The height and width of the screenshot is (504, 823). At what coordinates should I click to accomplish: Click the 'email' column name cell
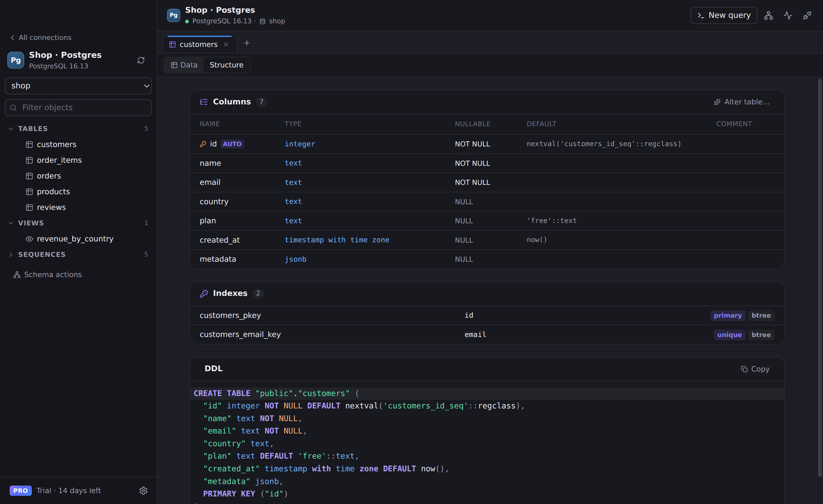[210, 182]
